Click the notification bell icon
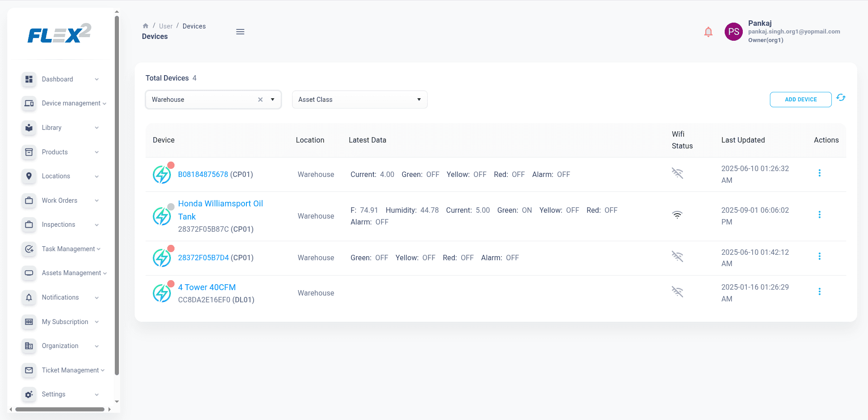Screen dimensions: 868x420 coord(708,32)
